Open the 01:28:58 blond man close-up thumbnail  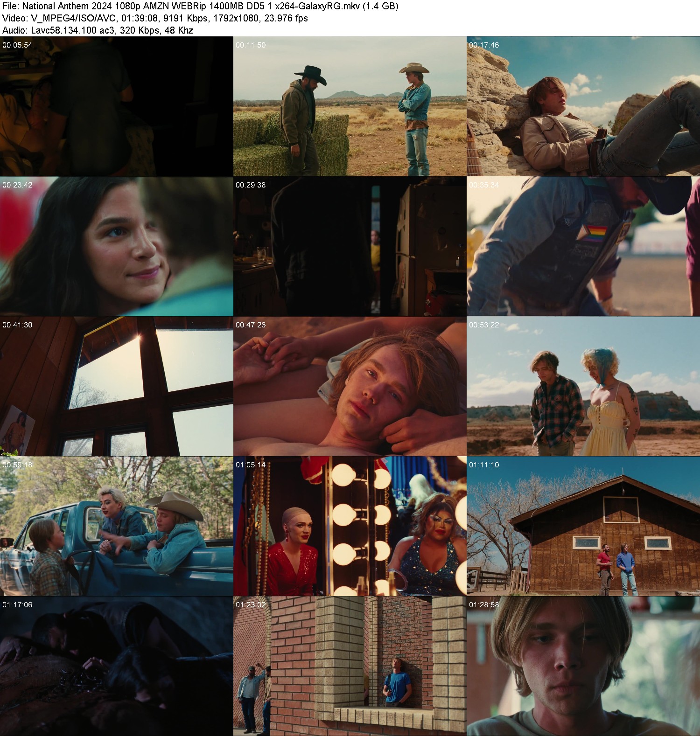click(583, 666)
